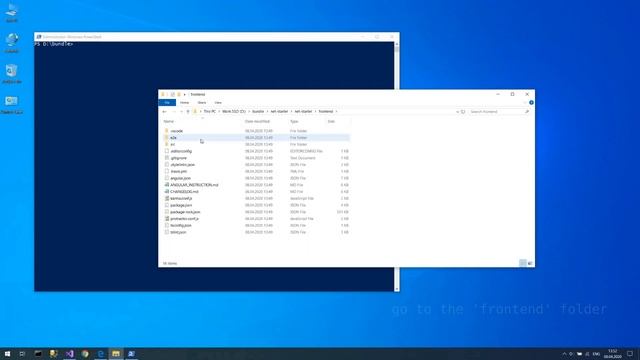Open Chrome from taskbar
Image resolution: width=640 pixels, height=360 pixels.
pyautogui.click(x=85, y=353)
